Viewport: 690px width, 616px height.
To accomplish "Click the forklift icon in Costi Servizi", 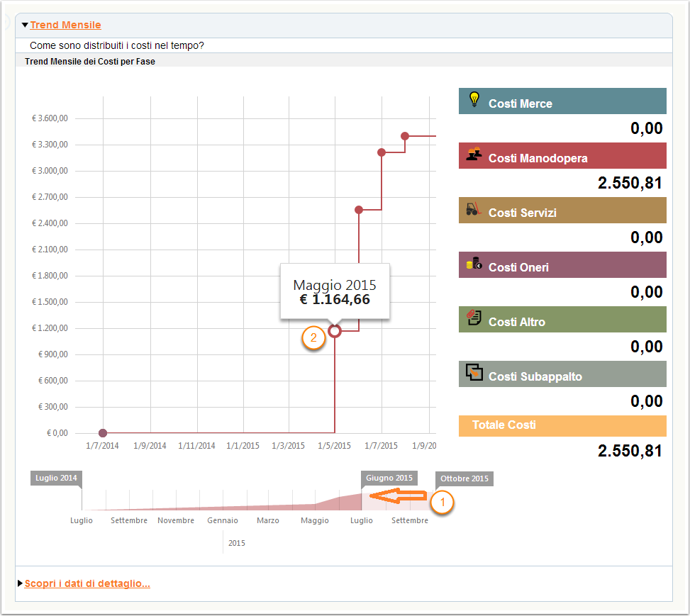I will pyautogui.click(x=473, y=210).
